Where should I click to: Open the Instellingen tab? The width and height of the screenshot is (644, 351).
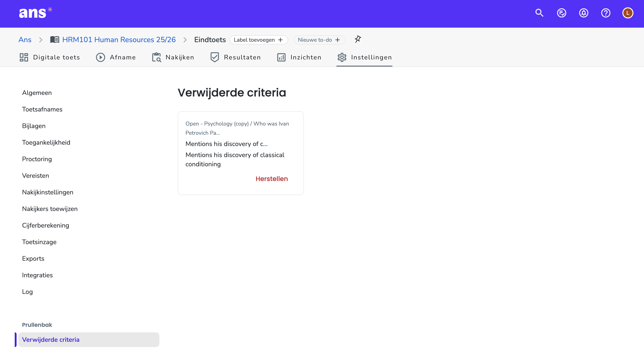(364, 57)
